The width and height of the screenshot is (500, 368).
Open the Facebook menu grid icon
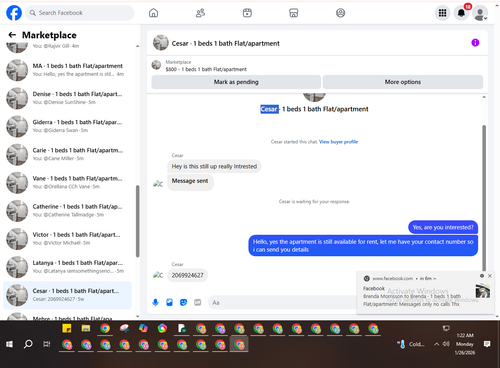(x=442, y=13)
